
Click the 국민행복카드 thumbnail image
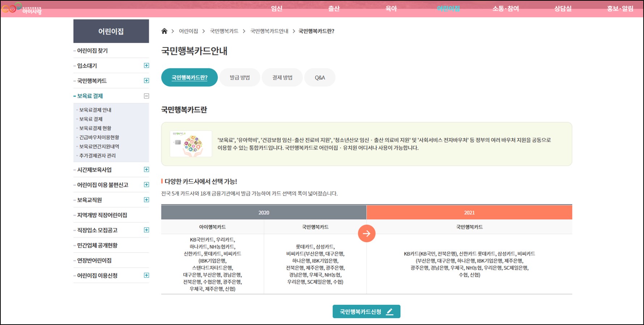191,144
